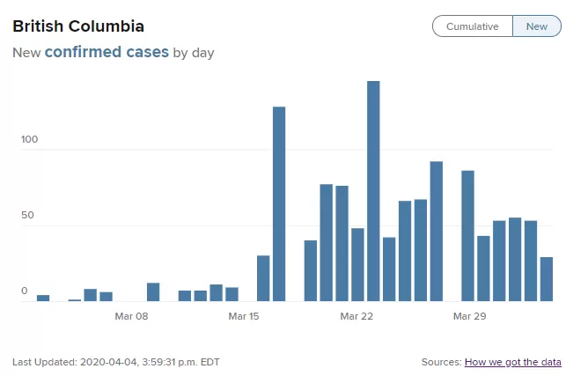Viewport: 588px width, 376px height.
Task: Click the short bar left of the Mar 15 spike
Action: [x=263, y=278]
